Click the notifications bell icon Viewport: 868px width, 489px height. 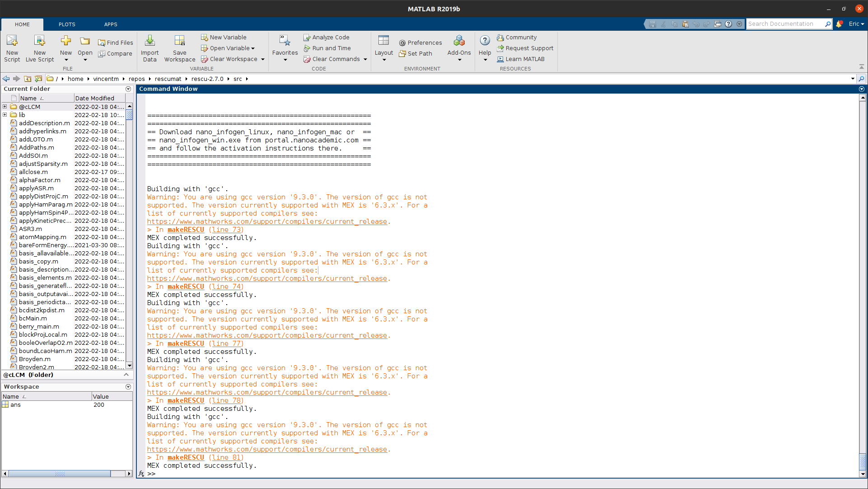click(x=839, y=24)
